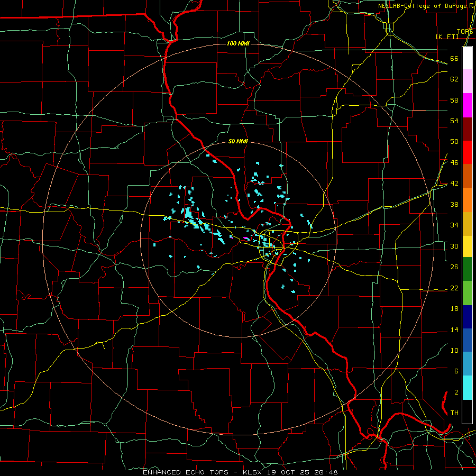Pick the cyan 10 kft legend swatch
Viewport: 476px width, 476px height.
click(467, 388)
